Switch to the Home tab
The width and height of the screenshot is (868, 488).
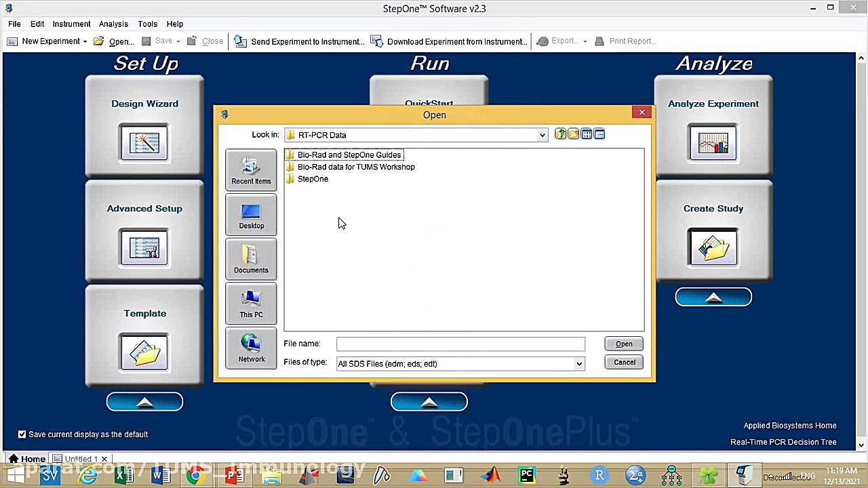tap(26, 459)
